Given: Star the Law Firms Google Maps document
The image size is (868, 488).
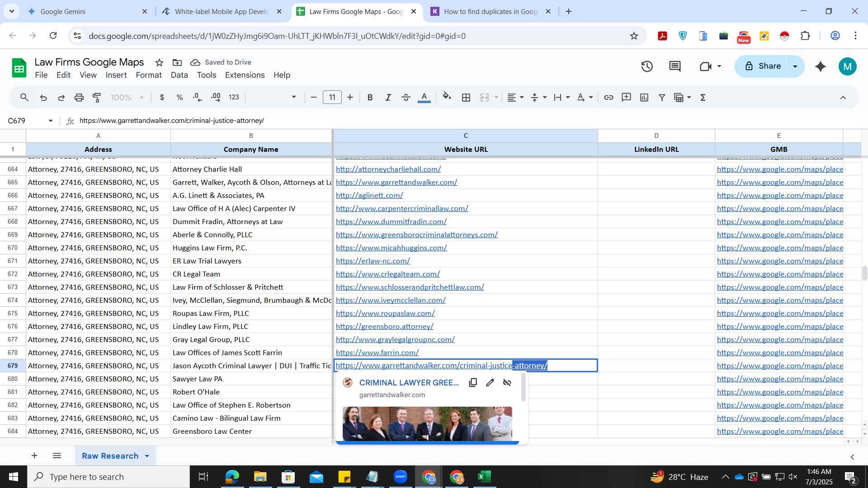Looking at the screenshot, I should pos(159,62).
